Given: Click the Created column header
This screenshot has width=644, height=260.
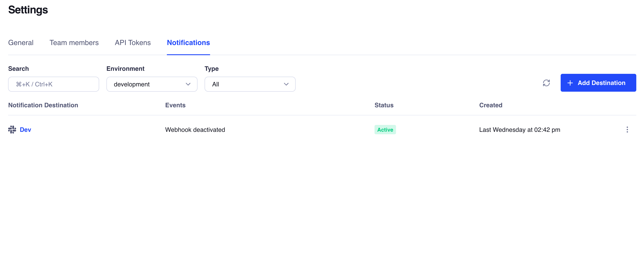Looking at the screenshot, I should point(491,105).
